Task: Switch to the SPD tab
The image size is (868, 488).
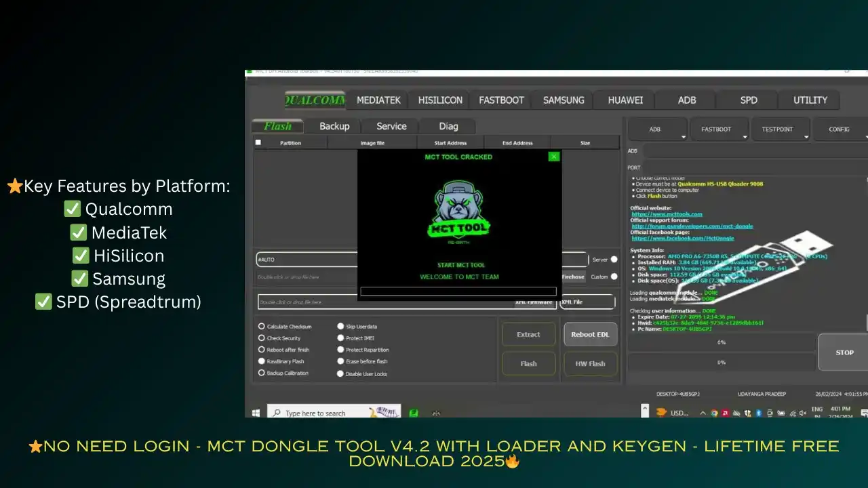Action: point(749,100)
